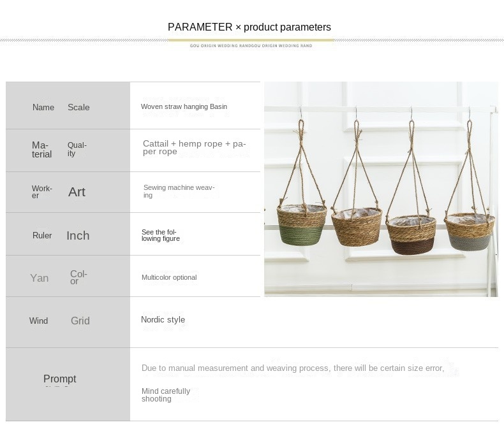Select the Cattail + hemp rope material value
The image size is (504, 427).
[x=195, y=147]
